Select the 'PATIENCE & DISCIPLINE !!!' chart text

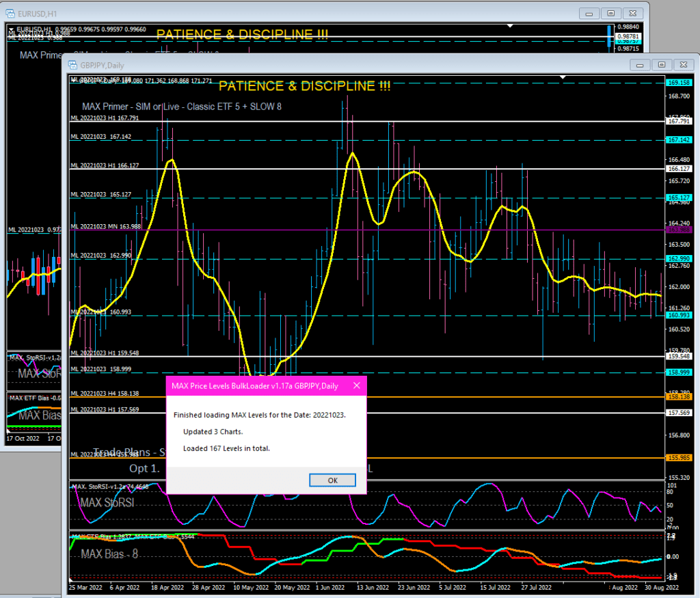pos(304,86)
